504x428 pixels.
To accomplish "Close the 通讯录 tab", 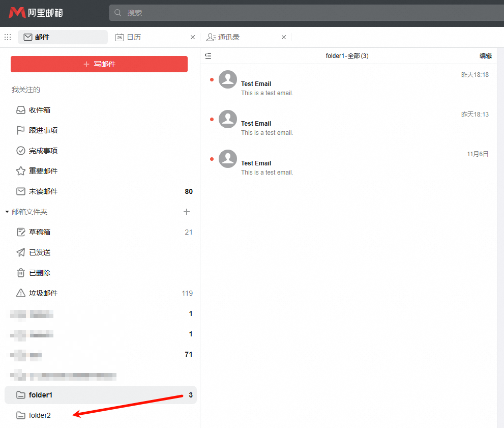I will pyautogui.click(x=283, y=37).
